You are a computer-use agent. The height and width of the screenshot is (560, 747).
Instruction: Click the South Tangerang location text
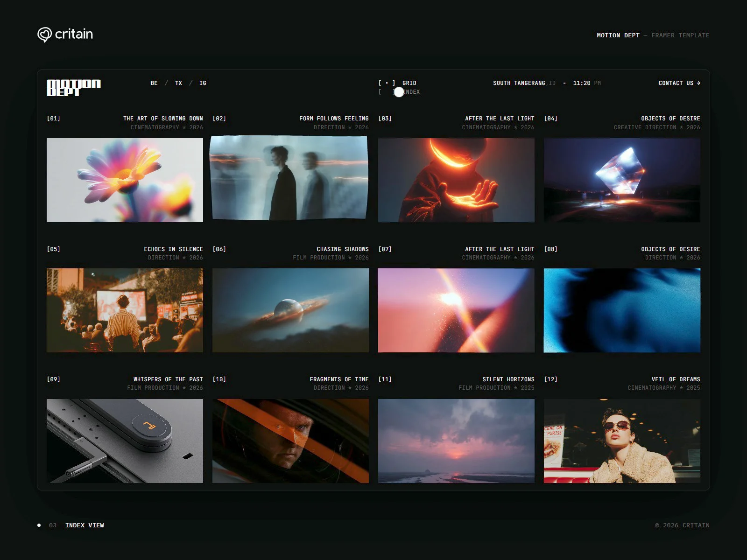(524, 83)
